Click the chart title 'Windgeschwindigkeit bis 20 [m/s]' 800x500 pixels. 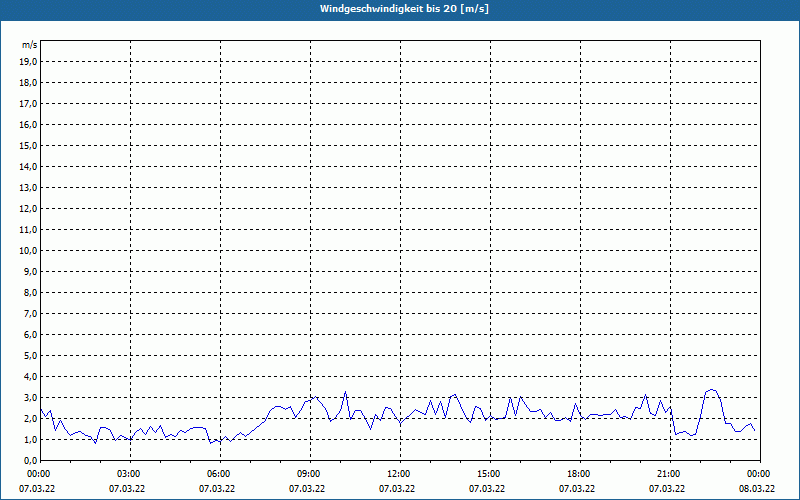pyautogui.click(x=404, y=9)
